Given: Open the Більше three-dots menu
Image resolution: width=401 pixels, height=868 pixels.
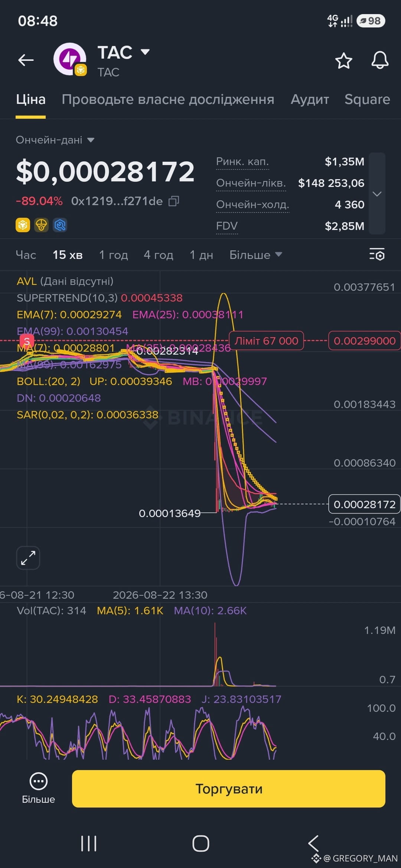Looking at the screenshot, I should (x=38, y=789).
